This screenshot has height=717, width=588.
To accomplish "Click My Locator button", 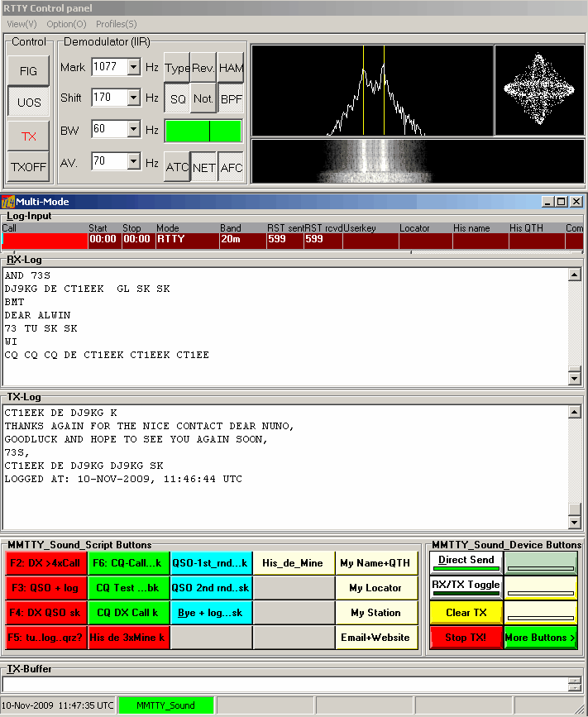I will pos(375,588).
